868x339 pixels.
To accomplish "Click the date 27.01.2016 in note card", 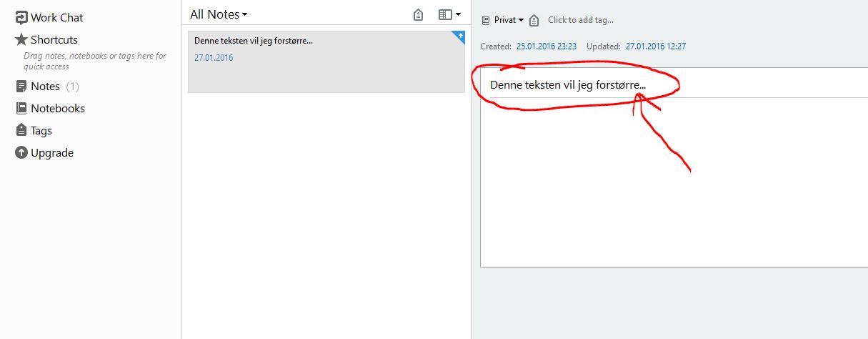I will 214,57.
